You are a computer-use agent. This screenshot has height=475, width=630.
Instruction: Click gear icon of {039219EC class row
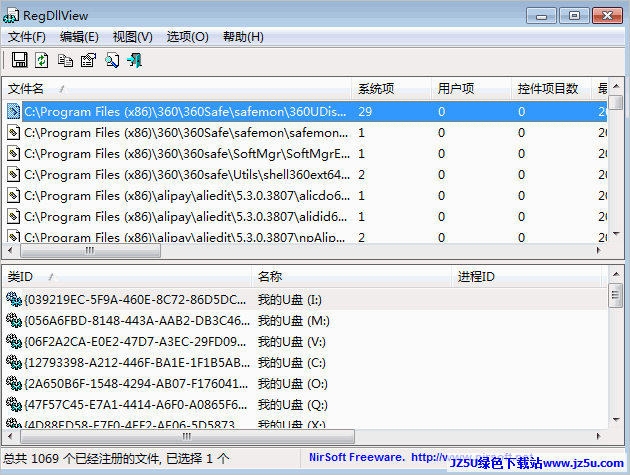pos(14,299)
